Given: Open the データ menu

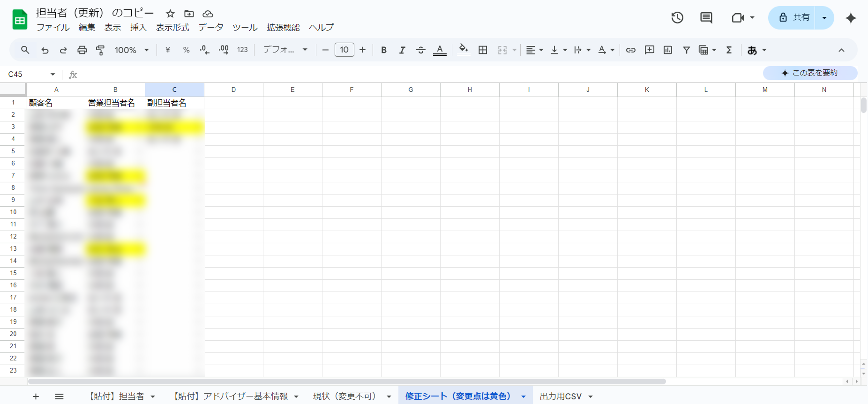Looking at the screenshot, I should pos(210,27).
